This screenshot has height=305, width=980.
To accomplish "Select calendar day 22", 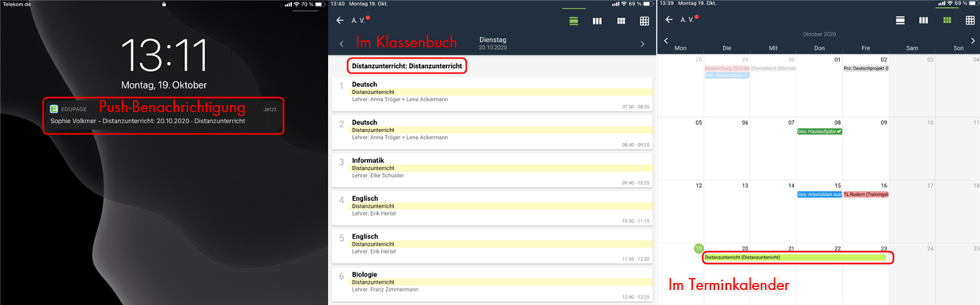I will click(837, 248).
